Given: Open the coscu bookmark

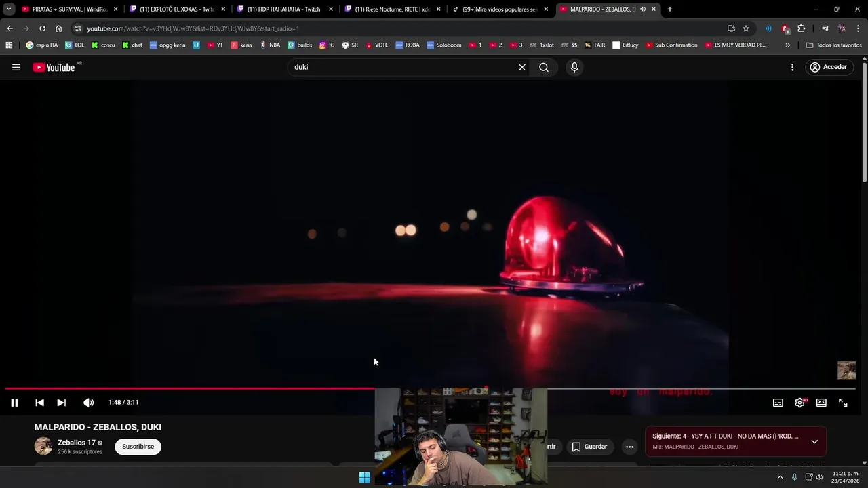Looking at the screenshot, I should 103,45.
